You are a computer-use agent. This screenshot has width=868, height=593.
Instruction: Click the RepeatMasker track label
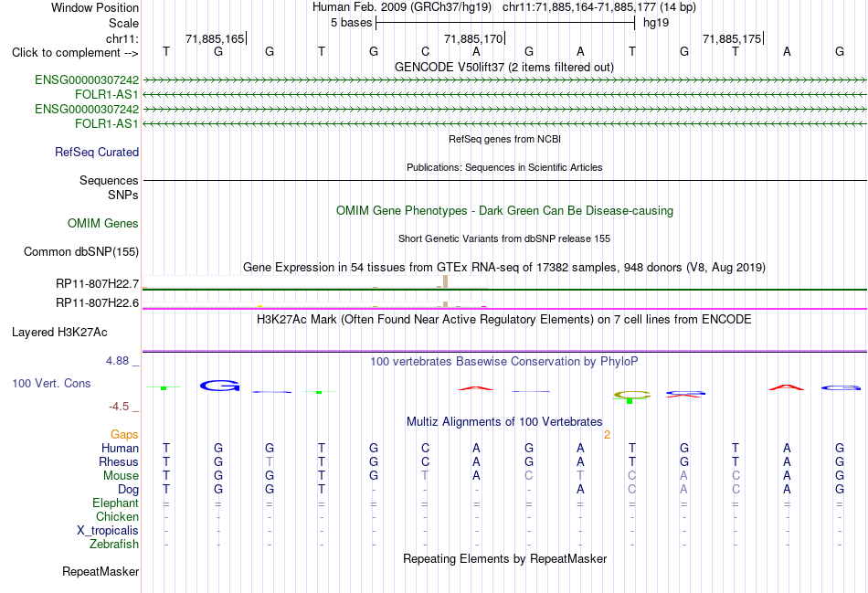coord(101,571)
